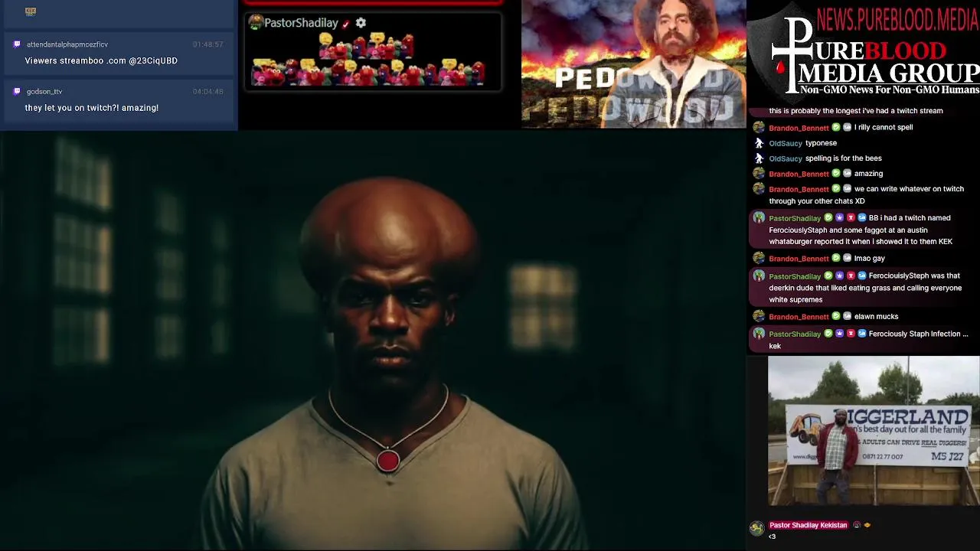The image size is (980, 551).
Task: Click green check badge on 'elawn mucks' message
Action: coord(836,316)
